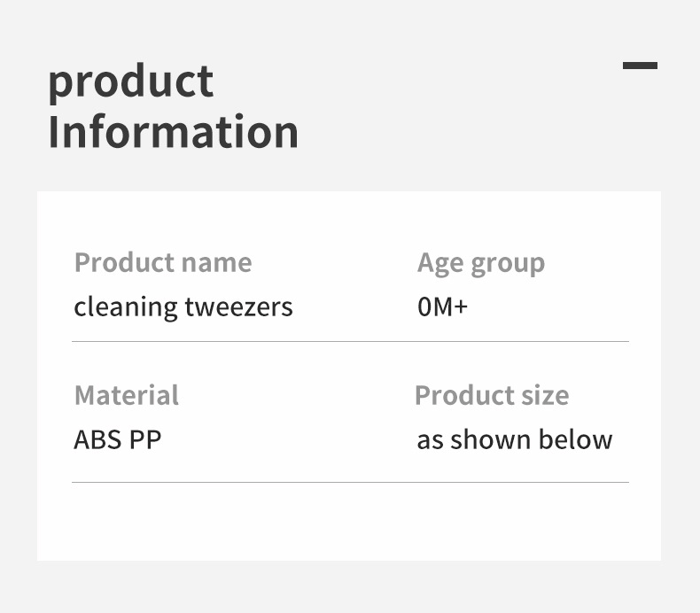This screenshot has width=700, height=613.
Task: Click the divider line under 'ABS PP'
Action: (349, 482)
